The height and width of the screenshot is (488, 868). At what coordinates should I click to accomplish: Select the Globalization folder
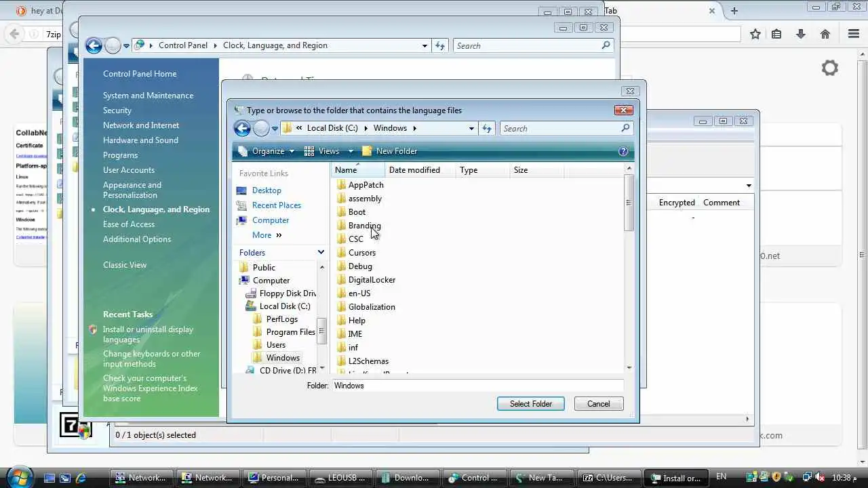366,307
